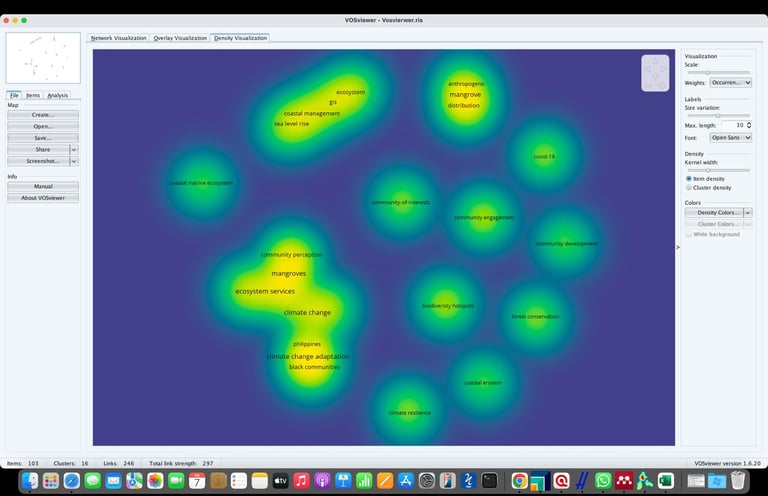Click the 'climate change' label on the map
Viewport: 768px width, 496px height.
coord(307,312)
